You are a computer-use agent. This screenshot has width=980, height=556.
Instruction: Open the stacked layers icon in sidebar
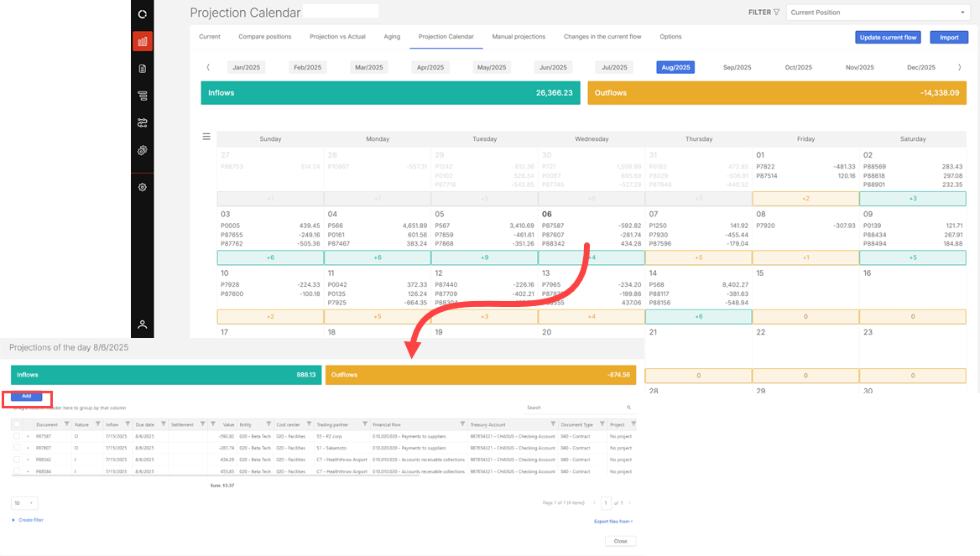[x=142, y=96]
